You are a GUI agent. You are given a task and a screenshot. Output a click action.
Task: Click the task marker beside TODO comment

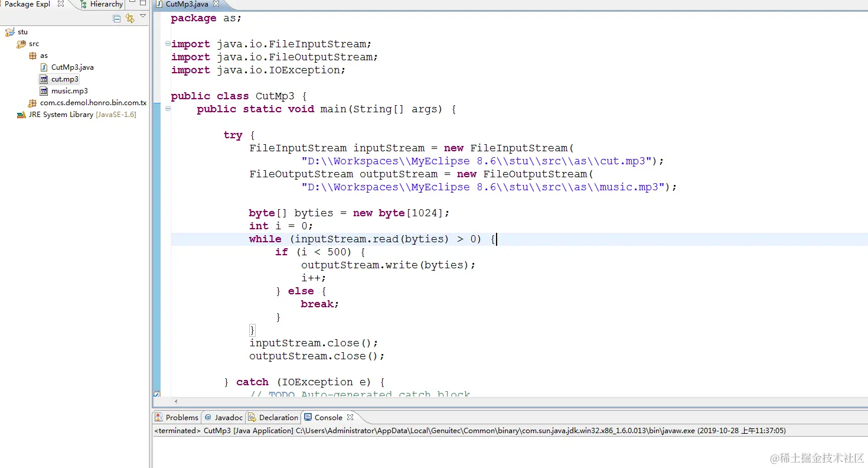click(x=156, y=394)
